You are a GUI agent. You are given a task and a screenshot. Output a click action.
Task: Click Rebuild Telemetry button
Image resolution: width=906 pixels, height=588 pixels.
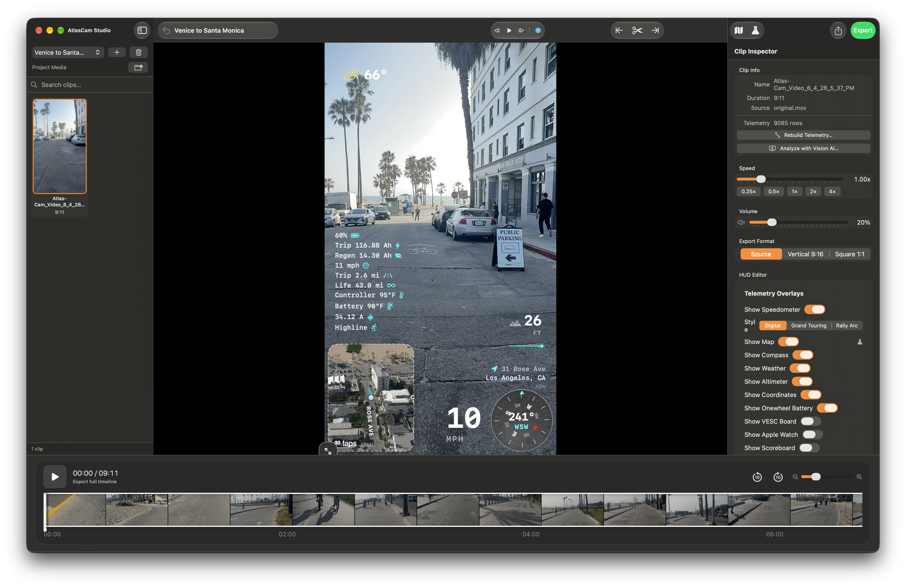(x=803, y=135)
